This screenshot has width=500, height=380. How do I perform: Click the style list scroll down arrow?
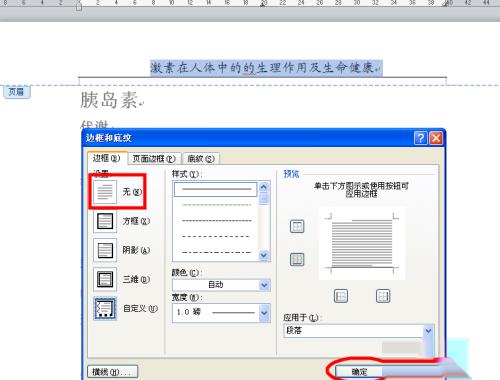click(264, 255)
